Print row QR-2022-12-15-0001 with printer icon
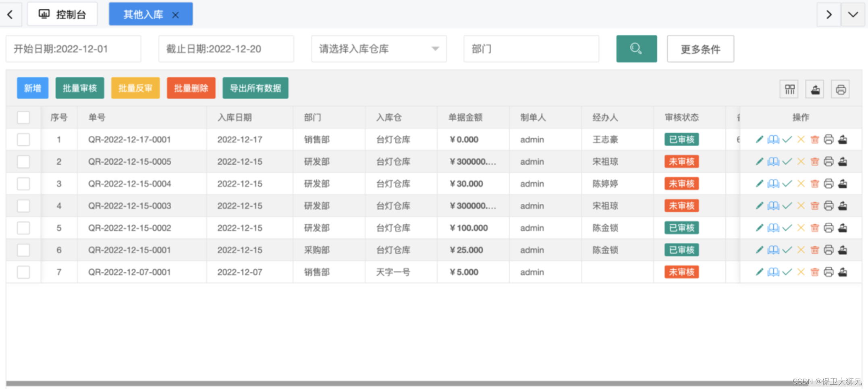 (x=829, y=250)
